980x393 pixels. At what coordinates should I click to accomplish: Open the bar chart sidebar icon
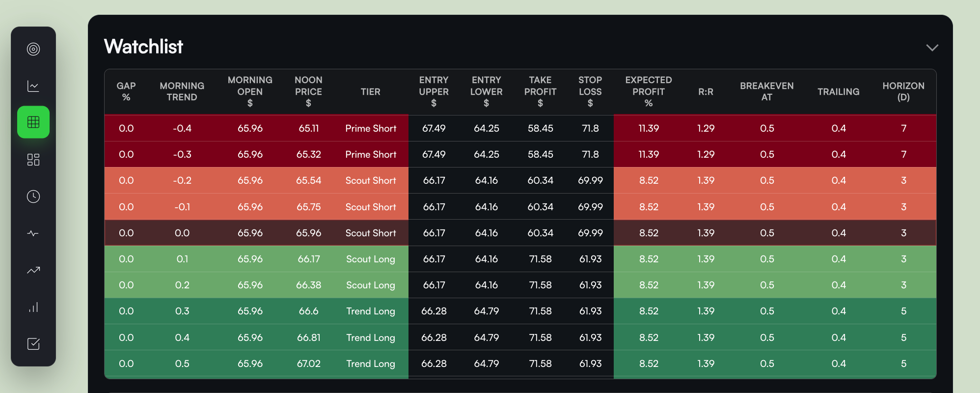(33, 308)
